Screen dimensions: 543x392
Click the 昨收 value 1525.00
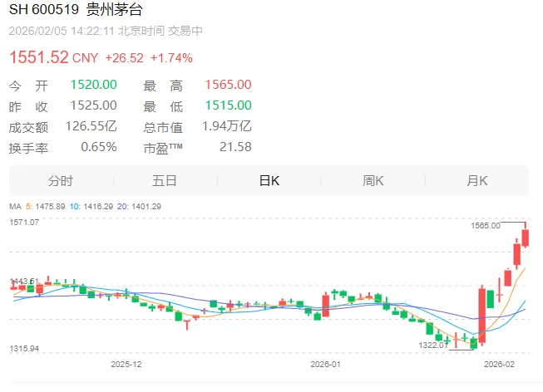pyautogui.click(x=94, y=105)
